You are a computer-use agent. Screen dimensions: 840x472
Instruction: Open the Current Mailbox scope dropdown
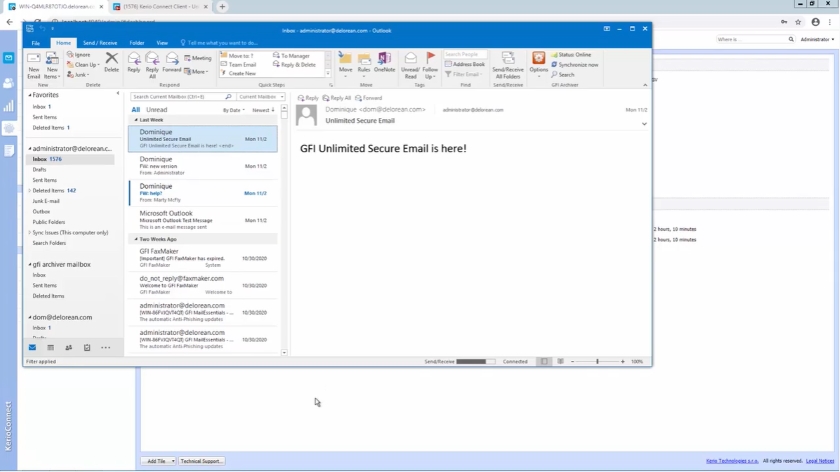[x=261, y=97]
